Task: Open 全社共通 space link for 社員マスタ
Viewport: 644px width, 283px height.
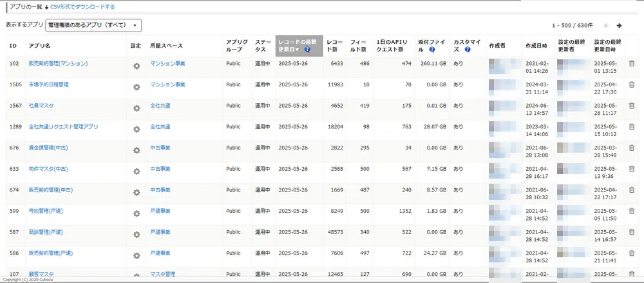Action: tap(160, 106)
